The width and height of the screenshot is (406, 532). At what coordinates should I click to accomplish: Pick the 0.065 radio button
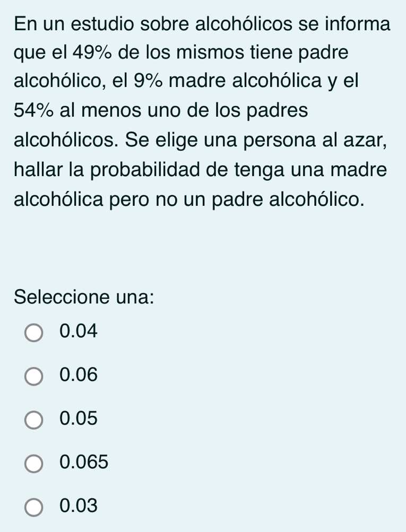pos(34,464)
